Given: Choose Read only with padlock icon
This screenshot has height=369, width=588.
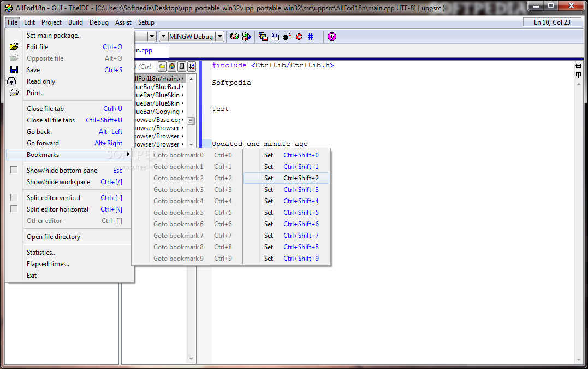Looking at the screenshot, I should point(69,81).
